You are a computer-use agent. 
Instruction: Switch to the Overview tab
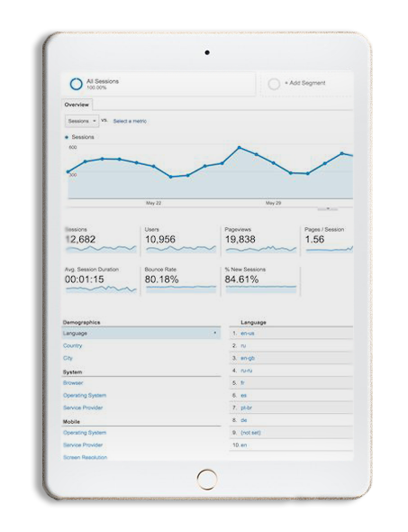click(77, 105)
